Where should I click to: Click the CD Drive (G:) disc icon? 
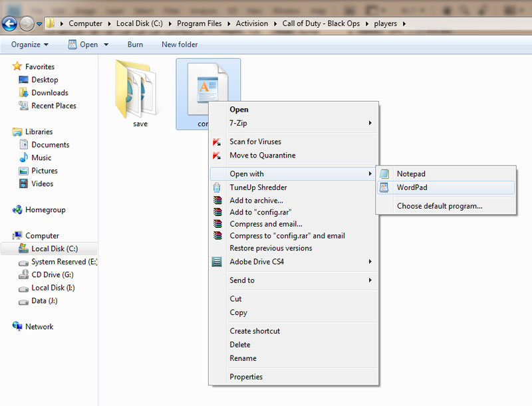tap(23, 274)
